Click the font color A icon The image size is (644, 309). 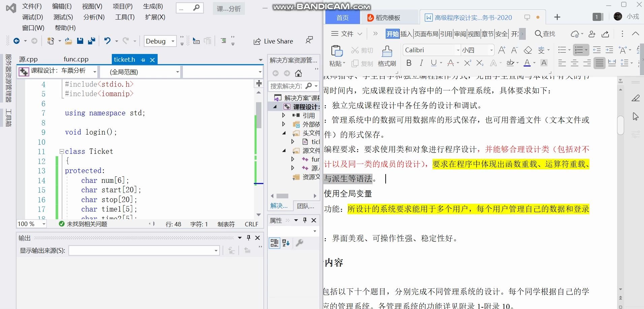[527, 63]
